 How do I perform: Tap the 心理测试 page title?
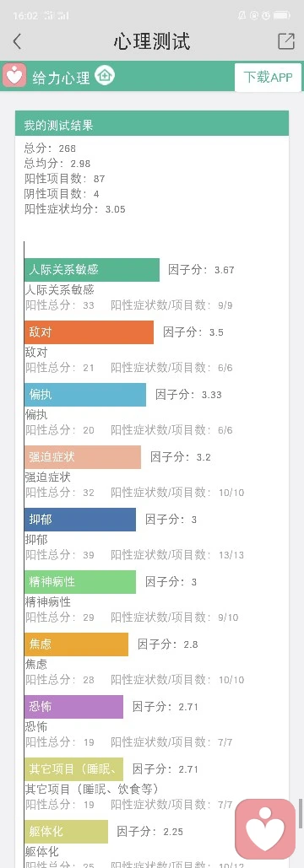(152, 41)
